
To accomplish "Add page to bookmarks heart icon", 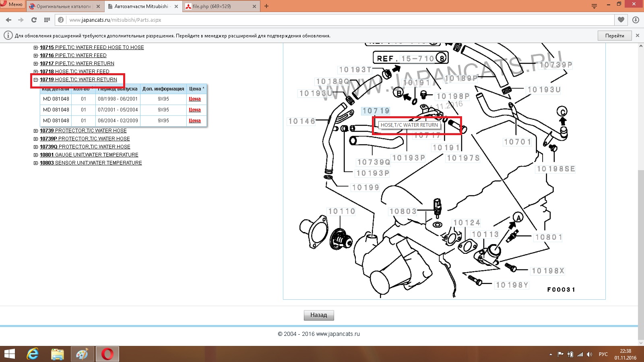I will click(x=621, y=20).
